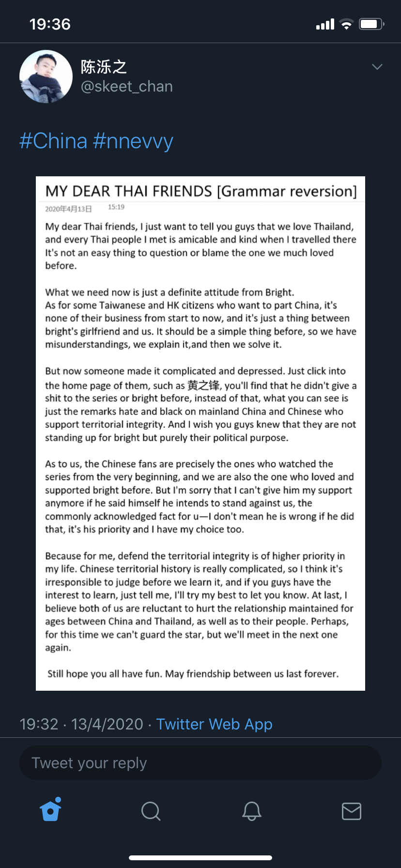
Task: Expand the tweet options chevron
Action: 377,67
